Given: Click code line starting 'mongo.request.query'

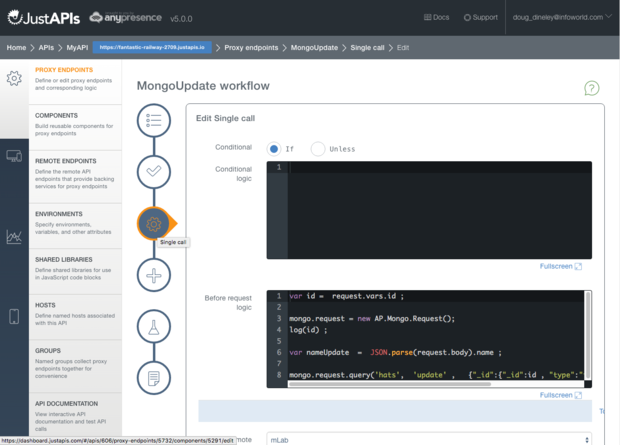Looking at the screenshot, I should click(x=436, y=375).
